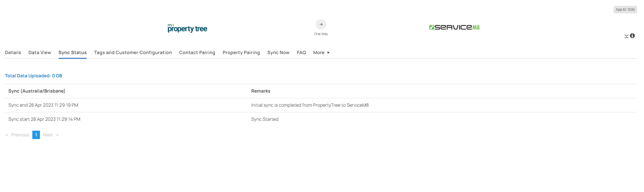
Task: Open the Property Pairing tab
Action: [x=241, y=53]
